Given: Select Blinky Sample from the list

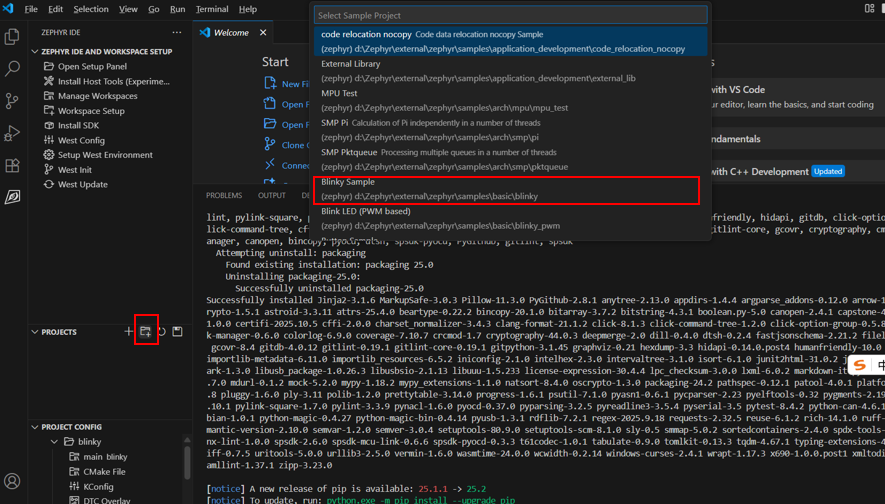Looking at the screenshot, I should pos(507,189).
